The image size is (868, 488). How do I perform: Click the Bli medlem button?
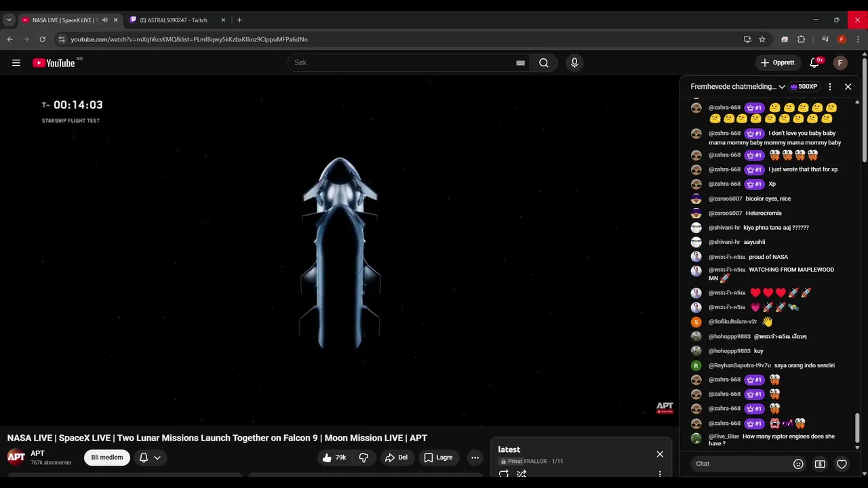pyautogui.click(x=107, y=457)
